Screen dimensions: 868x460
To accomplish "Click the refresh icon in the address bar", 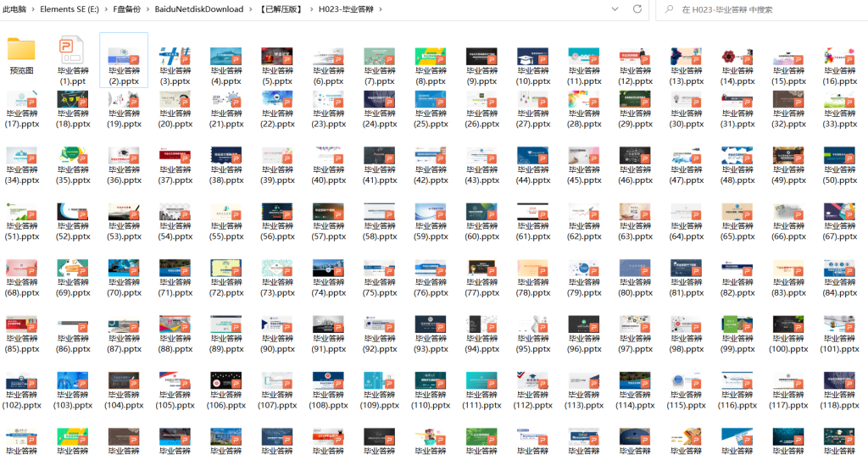I will 637,9.
